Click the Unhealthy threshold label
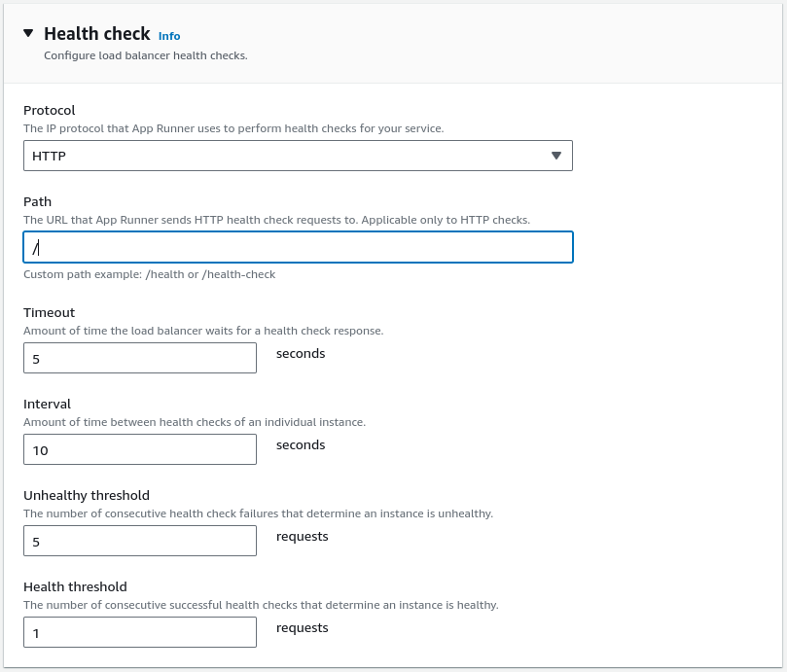The width and height of the screenshot is (787, 672). [x=87, y=495]
